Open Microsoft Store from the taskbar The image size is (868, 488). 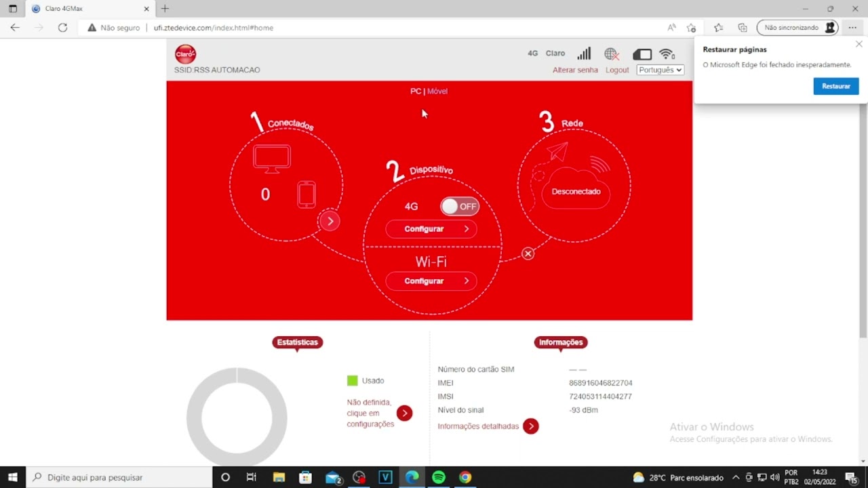[x=305, y=477]
